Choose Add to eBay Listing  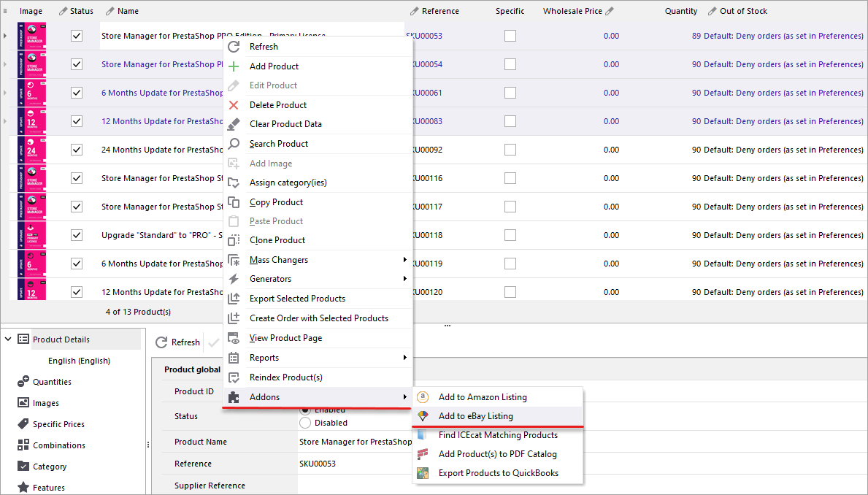click(x=475, y=416)
